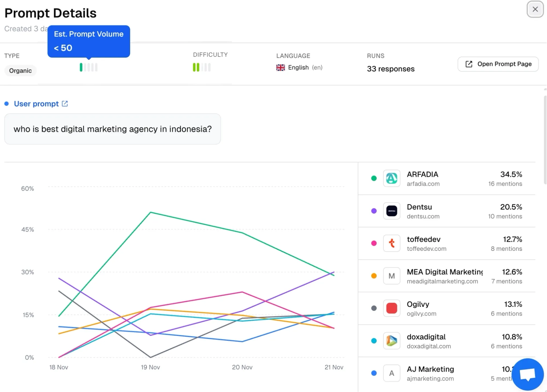Click the DIFFICULTY column label
547x392 pixels.
(210, 55)
